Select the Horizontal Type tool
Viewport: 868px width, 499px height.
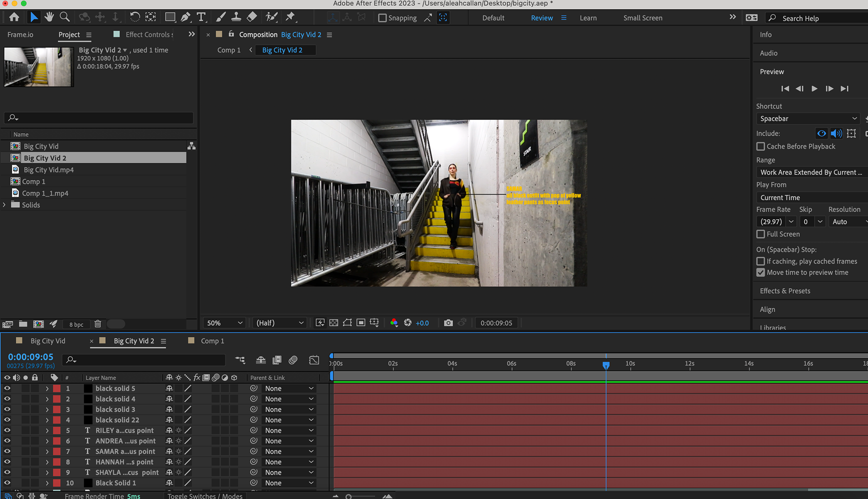(201, 17)
